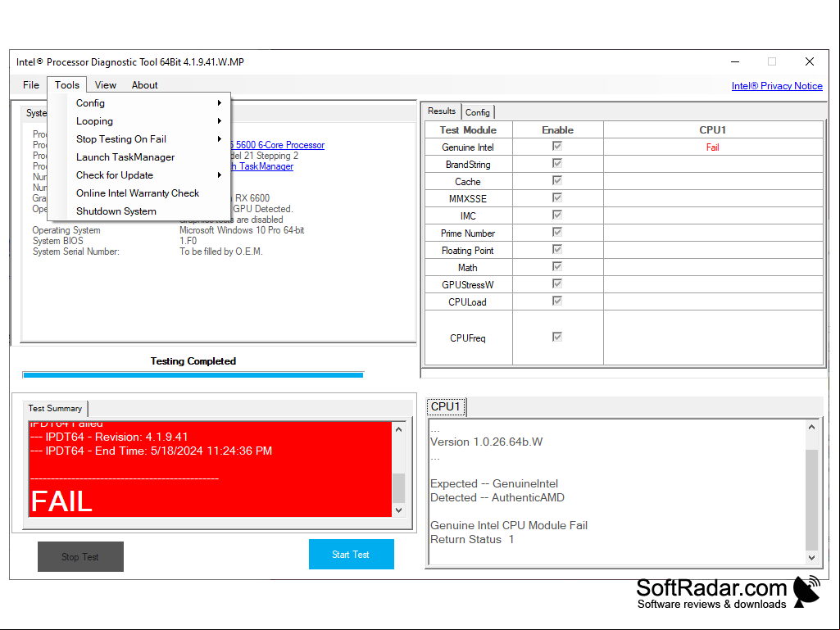This screenshot has height=630, width=840.
Task: Click the Genuine Intel test module name
Action: point(468,147)
